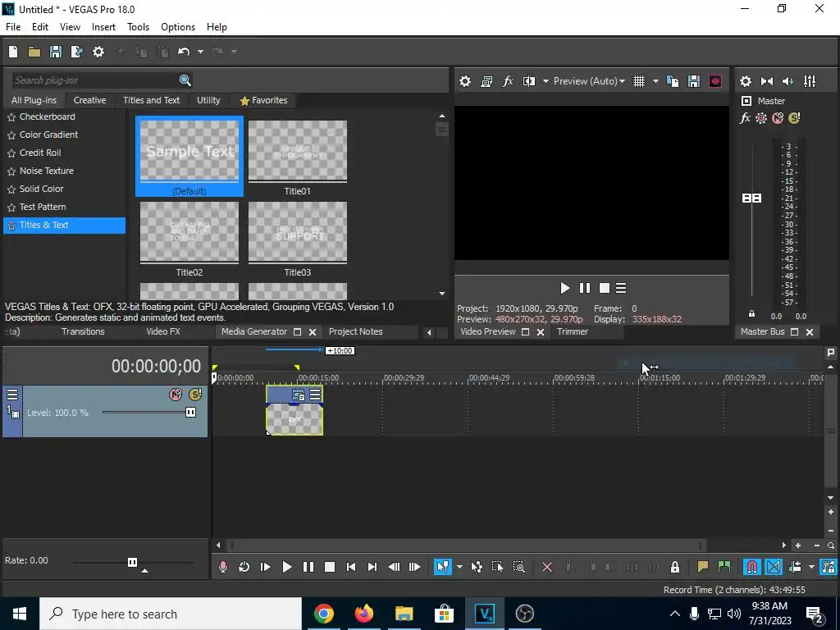Copy preview snapshot to clipboard

pos(673,81)
